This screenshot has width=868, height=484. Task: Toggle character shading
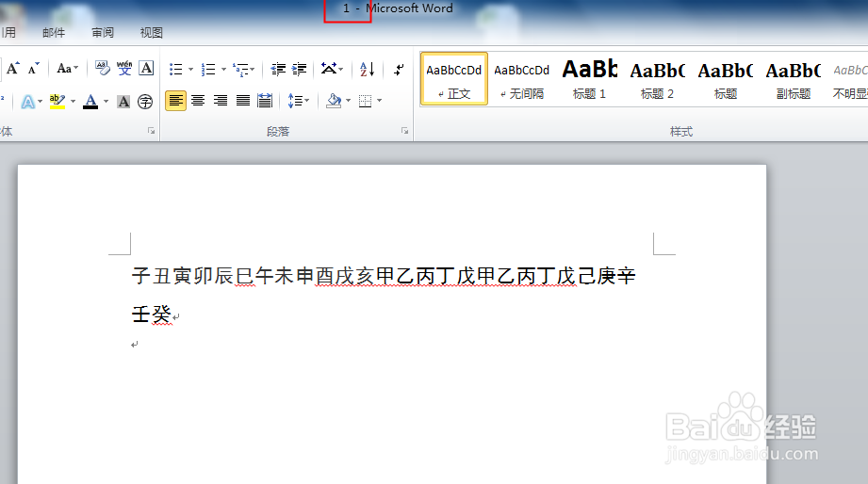point(124,102)
